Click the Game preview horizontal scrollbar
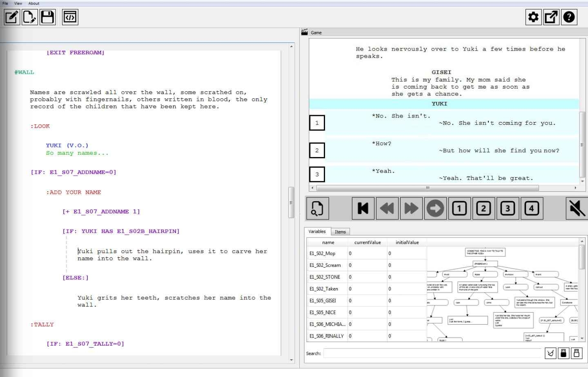 click(427, 188)
